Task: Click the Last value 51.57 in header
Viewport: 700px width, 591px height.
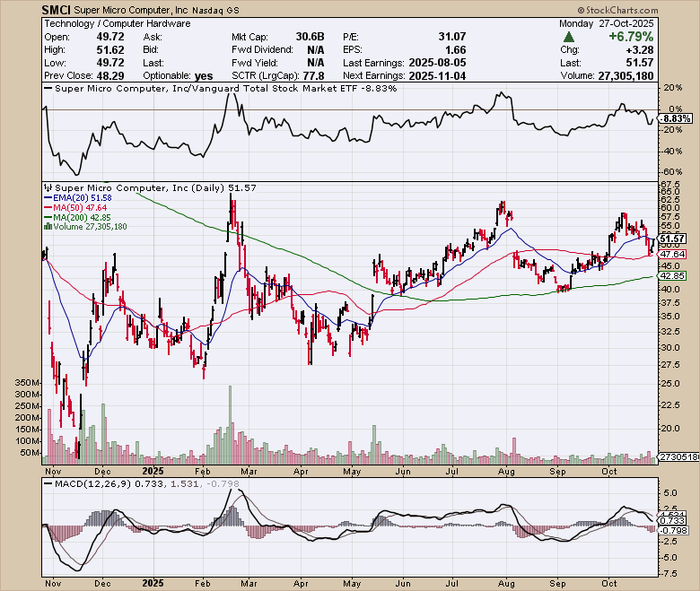Action: pos(639,63)
